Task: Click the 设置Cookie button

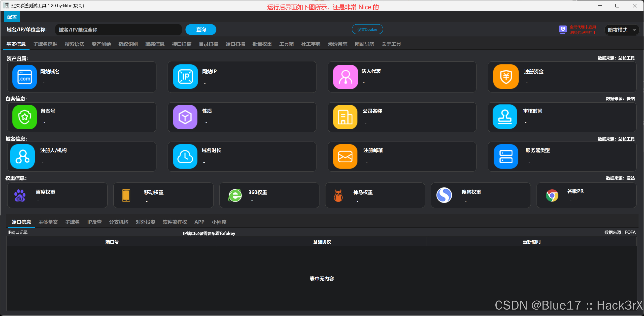Action: pyautogui.click(x=367, y=29)
